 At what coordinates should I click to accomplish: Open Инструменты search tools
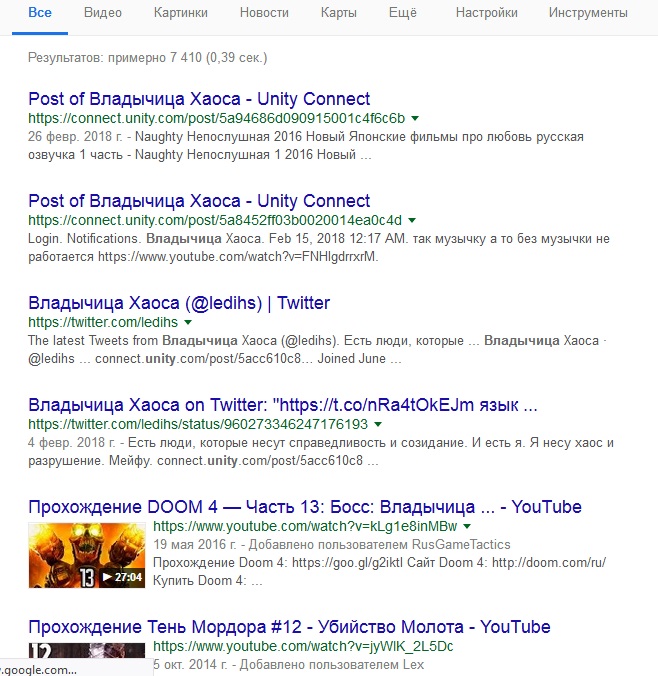pyautogui.click(x=588, y=13)
